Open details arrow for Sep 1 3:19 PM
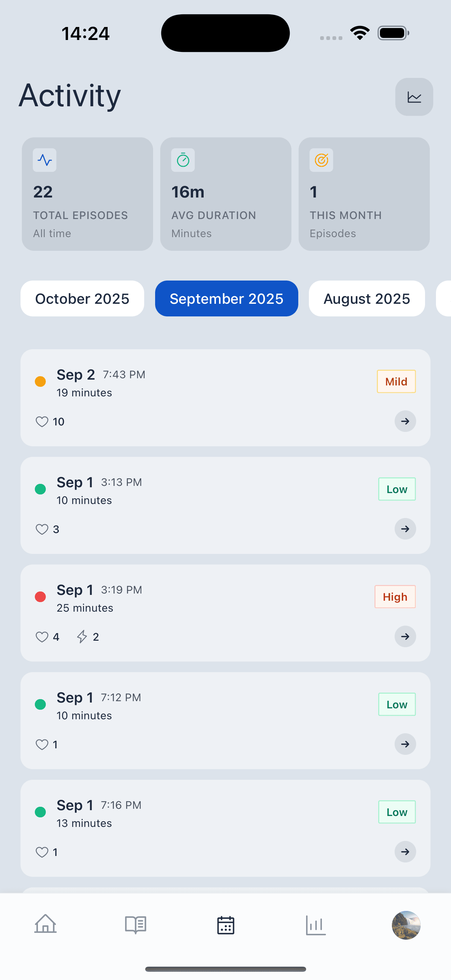Viewport: 451px width, 980px height. coord(405,637)
